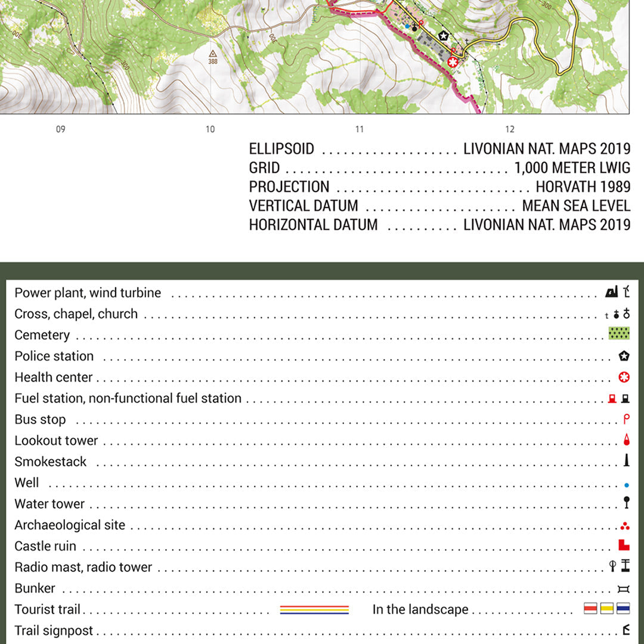Click the tourist trail colored lines sample
Image resolution: width=644 pixels, height=644 pixels.
(314, 609)
